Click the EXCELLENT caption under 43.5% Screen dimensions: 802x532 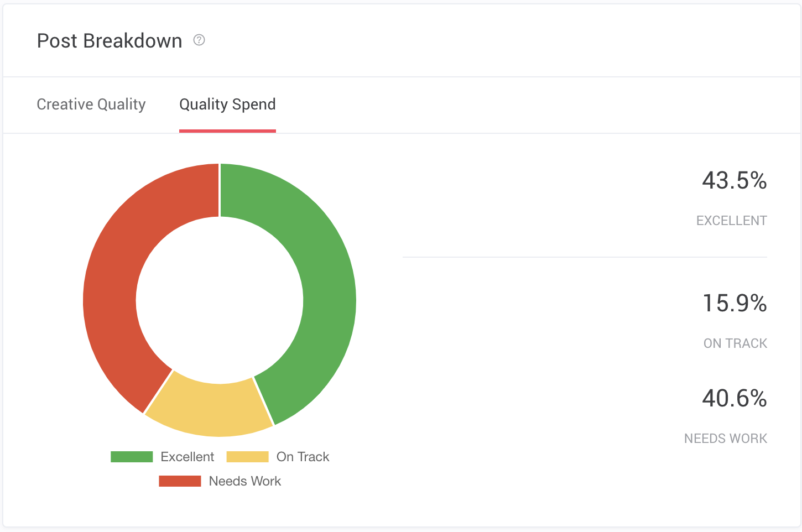tap(732, 221)
